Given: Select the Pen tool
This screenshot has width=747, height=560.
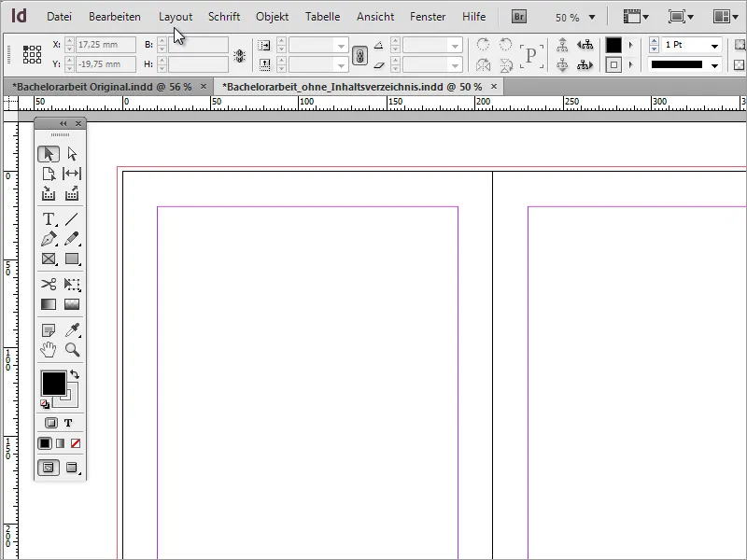Looking at the screenshot, I should click(x=49, y=239).
